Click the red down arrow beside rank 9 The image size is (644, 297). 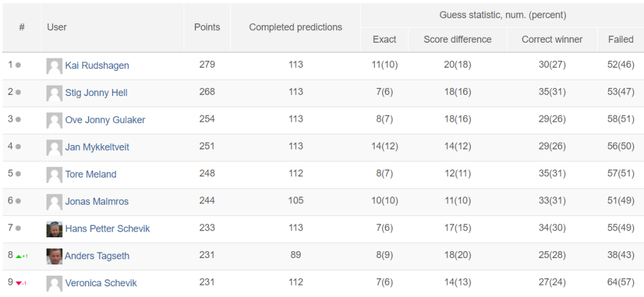coord(19,283)
